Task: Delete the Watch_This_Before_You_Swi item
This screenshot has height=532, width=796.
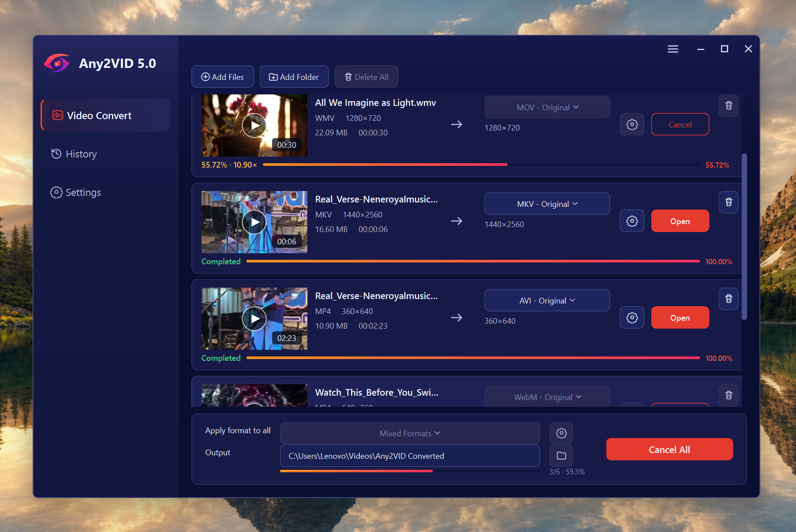Action: click(x=729, y=395)
